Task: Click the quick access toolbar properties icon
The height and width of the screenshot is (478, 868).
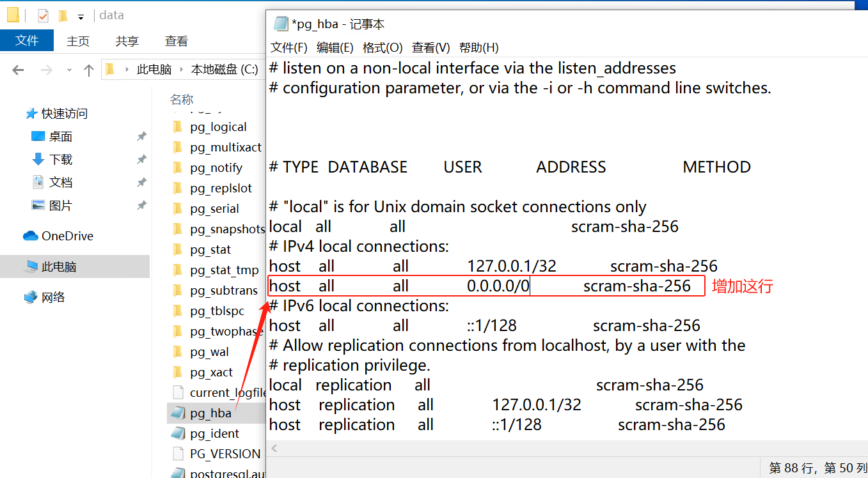Action: pyautogui.click(x=43, y=15)
